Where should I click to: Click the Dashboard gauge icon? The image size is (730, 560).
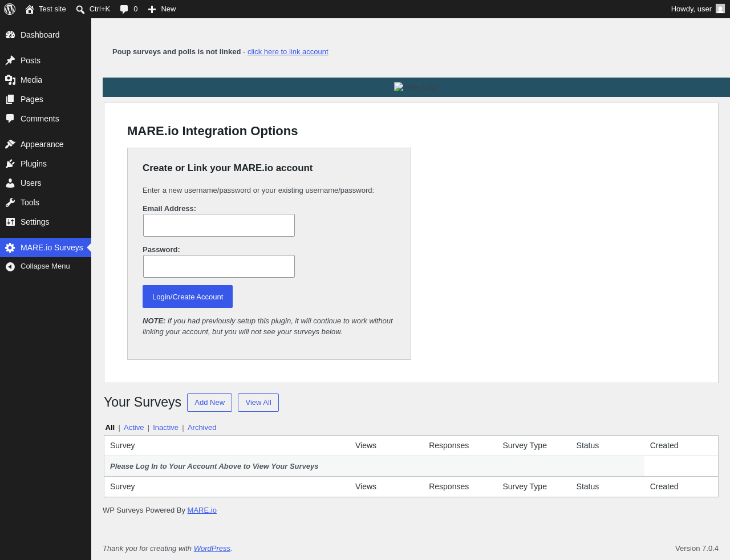pos(10,35)
